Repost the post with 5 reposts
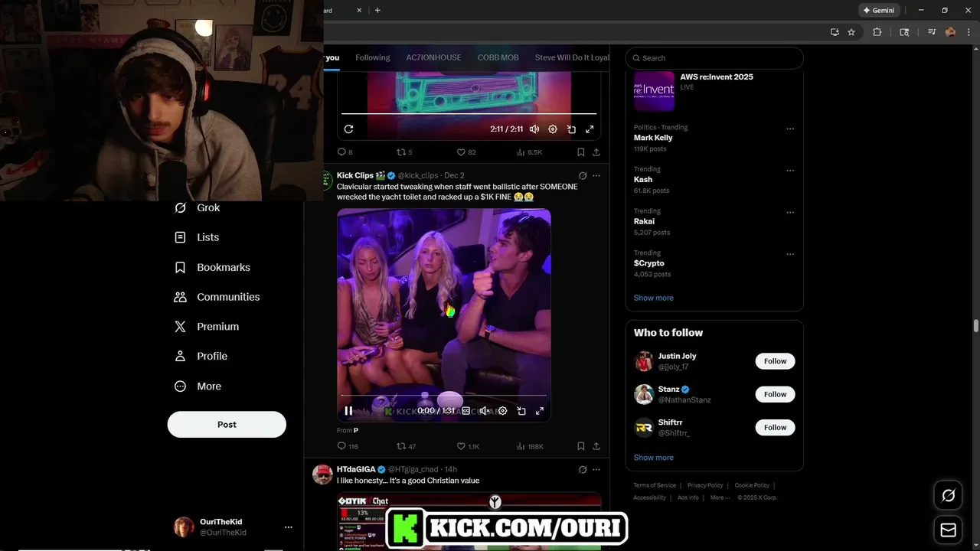This screenshot has width=980, height=551. tap(404, 152)
